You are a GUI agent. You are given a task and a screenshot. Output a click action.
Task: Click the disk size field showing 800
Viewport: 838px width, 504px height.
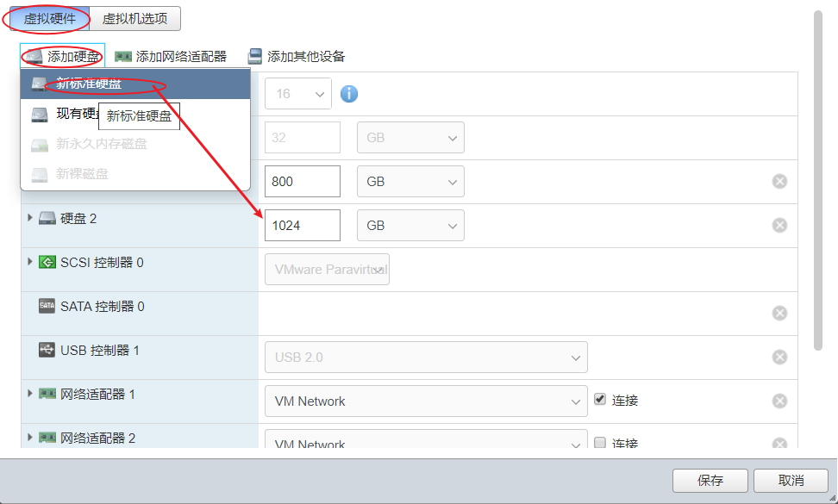tap(303, 182)
